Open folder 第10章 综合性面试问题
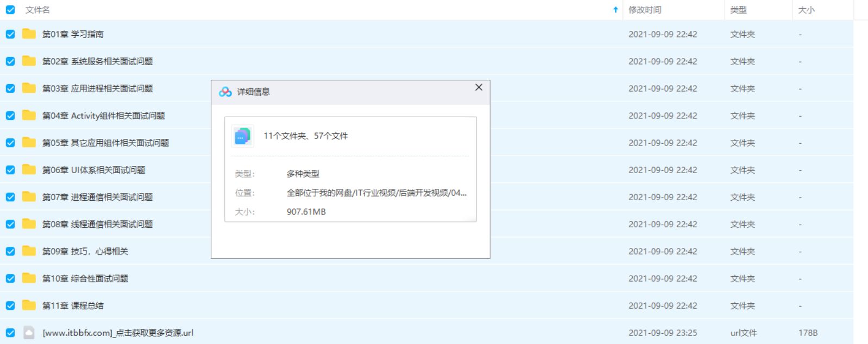The width and height of the screenshot is (868, 344). pos(85,278)
